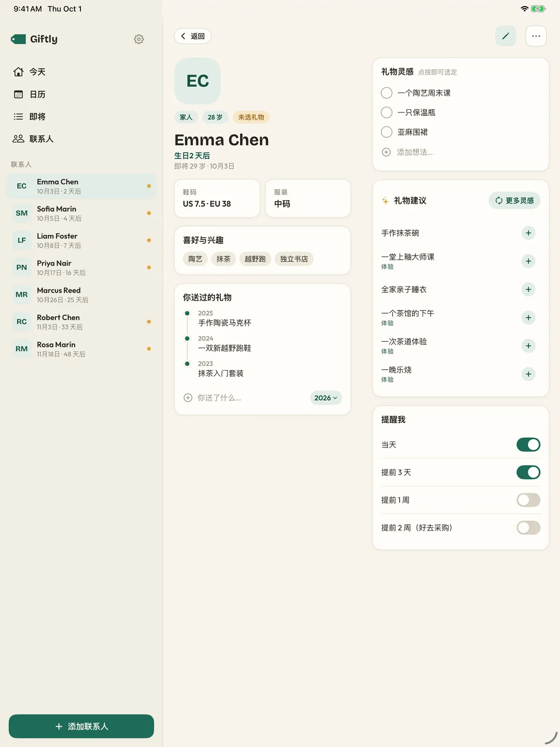Add 一个茶馆的下午 with its plus icon
Screen dimensions: 560x747
pos(528,318)
